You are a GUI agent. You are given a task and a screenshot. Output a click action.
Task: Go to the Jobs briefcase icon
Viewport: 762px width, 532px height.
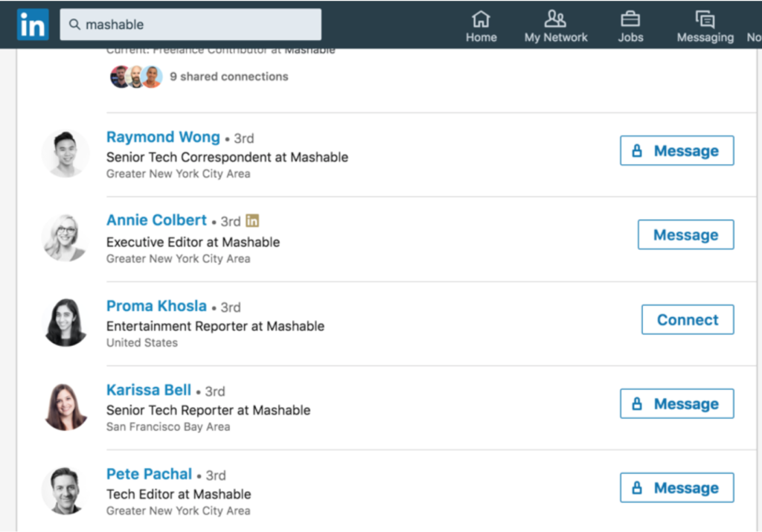click(x=630, y=19)
